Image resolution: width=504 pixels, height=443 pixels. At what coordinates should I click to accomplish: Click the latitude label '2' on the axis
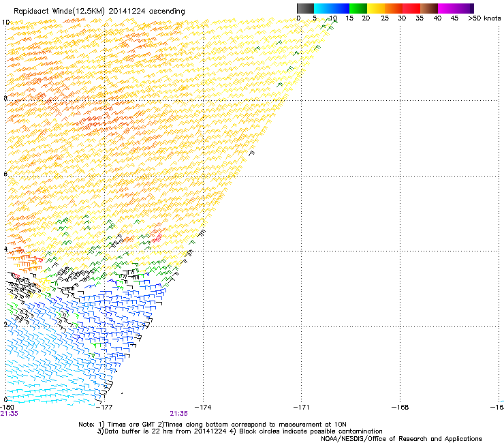5,324
